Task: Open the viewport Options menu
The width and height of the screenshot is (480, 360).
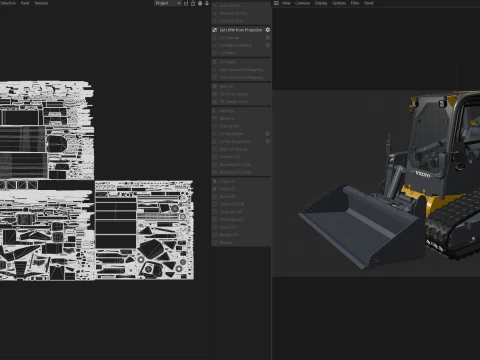Action: 339,3
